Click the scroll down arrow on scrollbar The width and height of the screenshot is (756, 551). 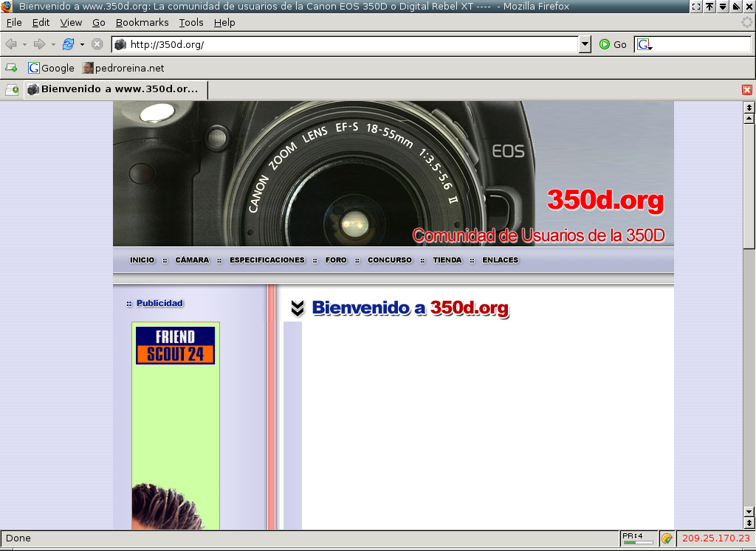[x=749, y=511]
